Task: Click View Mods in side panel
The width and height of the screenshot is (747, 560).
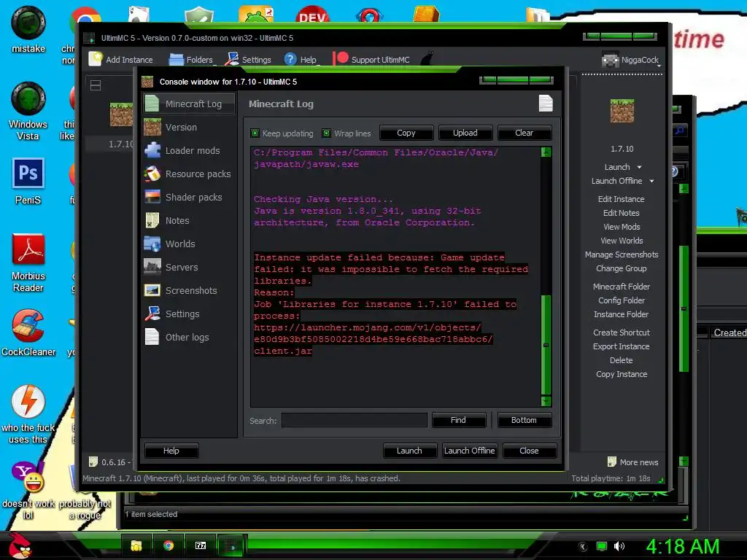Action: pyautogui.click(x=622, y=227)
